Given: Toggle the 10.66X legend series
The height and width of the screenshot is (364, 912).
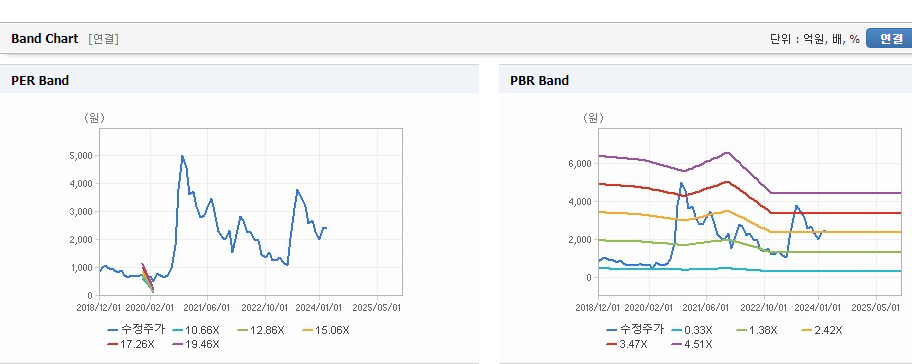Looking at the screenshot, I should pos(195,330).
